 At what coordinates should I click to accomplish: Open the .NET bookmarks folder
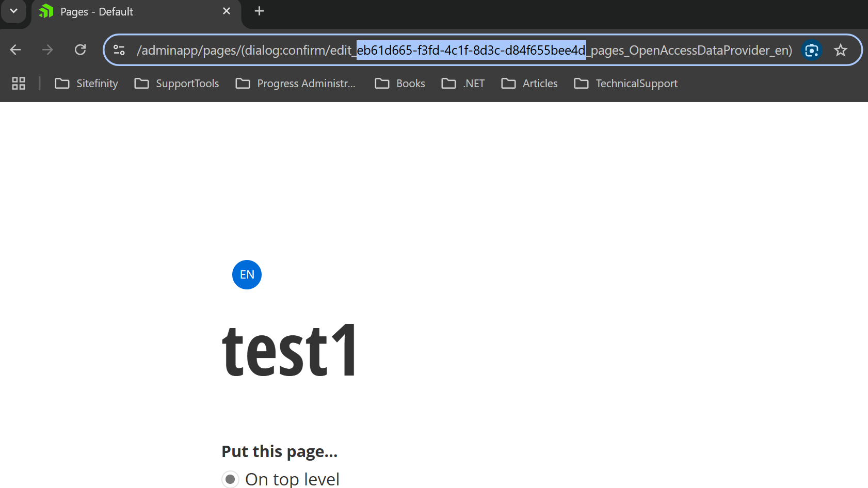[463, 84]
